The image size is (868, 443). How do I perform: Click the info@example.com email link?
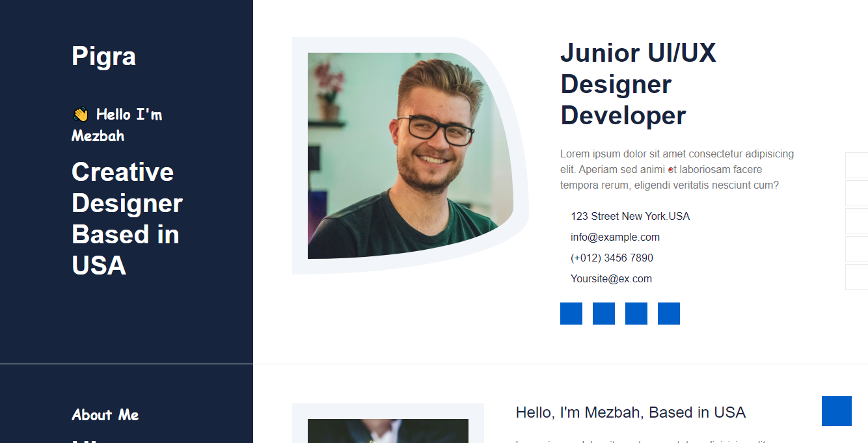point(615,237)
